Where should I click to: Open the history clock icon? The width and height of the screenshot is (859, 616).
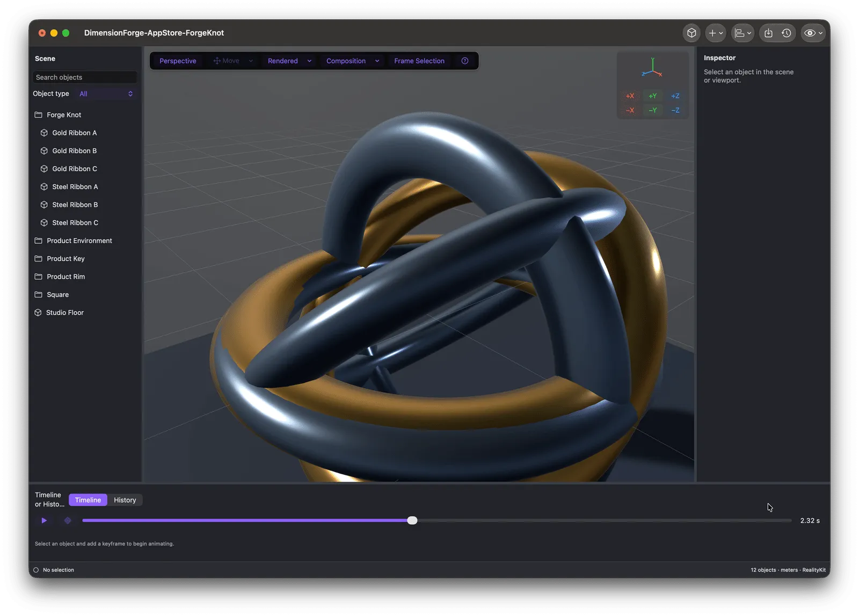coord(787,33)
